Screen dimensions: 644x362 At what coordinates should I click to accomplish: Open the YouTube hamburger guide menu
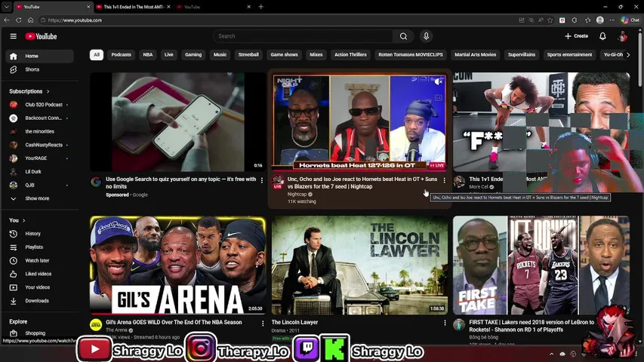13,36
